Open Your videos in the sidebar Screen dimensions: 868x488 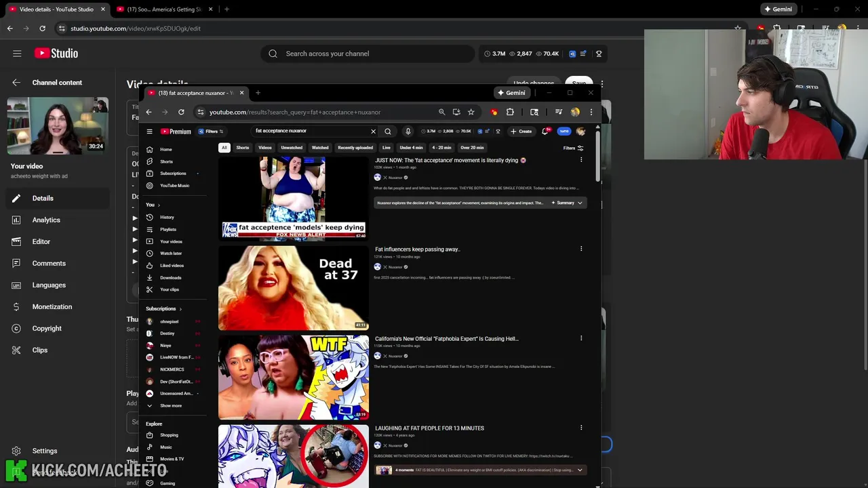point(171,241)
